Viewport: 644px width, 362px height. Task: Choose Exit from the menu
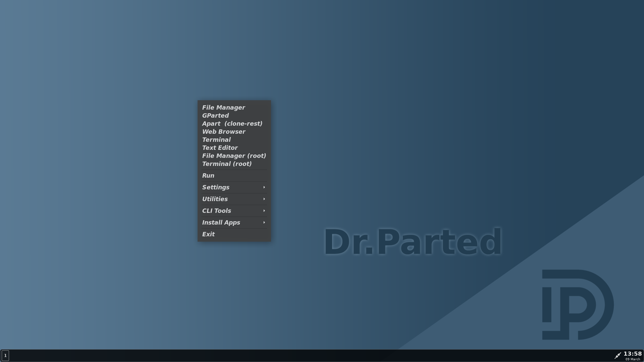pyautogui.click(x=234, y=234)
